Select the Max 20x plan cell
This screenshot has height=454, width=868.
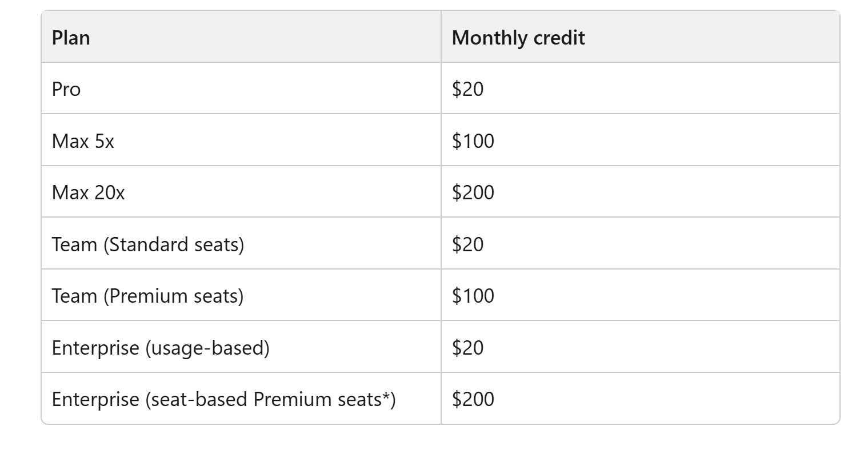pos(241,192)
